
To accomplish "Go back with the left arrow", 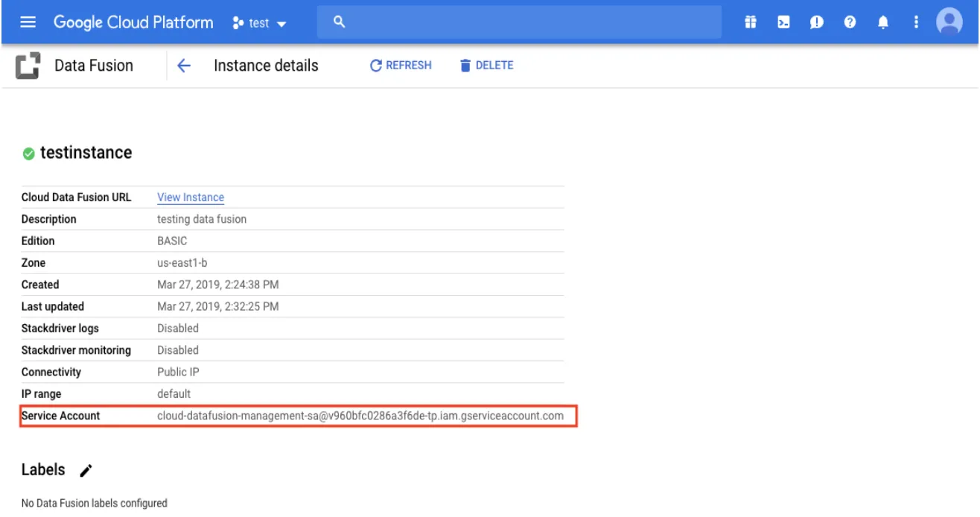I will [184, 66].
